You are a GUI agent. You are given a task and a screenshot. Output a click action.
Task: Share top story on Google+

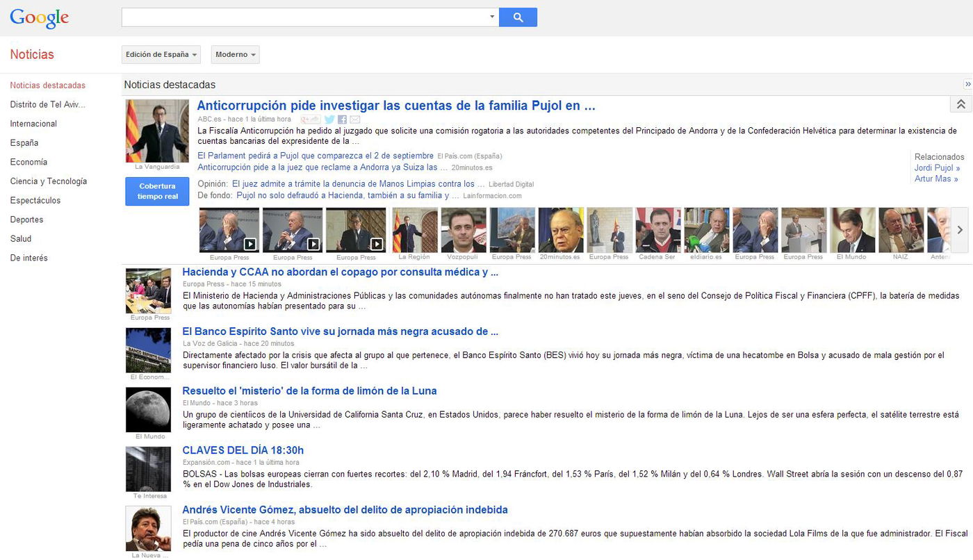tap(310, 120)
